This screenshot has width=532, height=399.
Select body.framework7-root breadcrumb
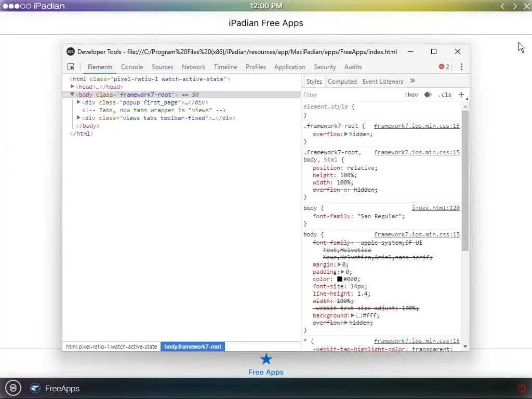tap(193, 347)
